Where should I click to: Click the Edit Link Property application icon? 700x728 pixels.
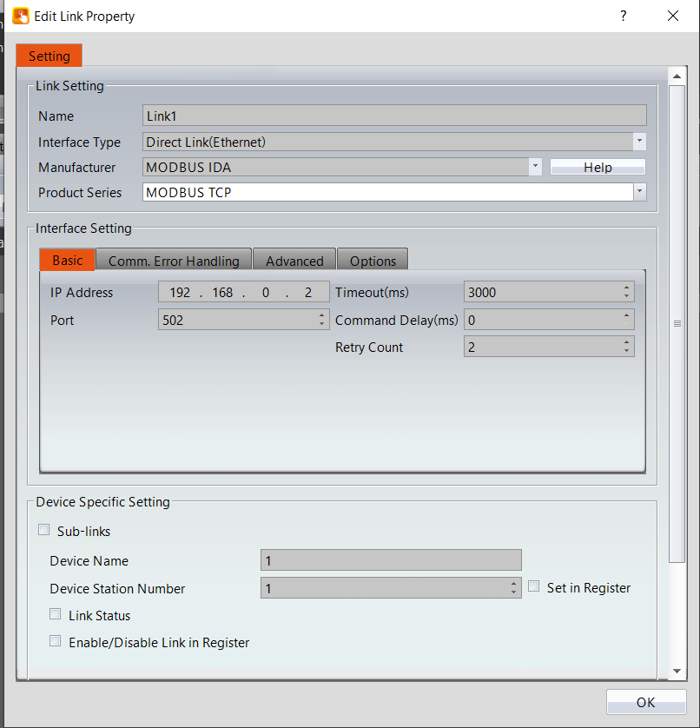tap(19, 16)
